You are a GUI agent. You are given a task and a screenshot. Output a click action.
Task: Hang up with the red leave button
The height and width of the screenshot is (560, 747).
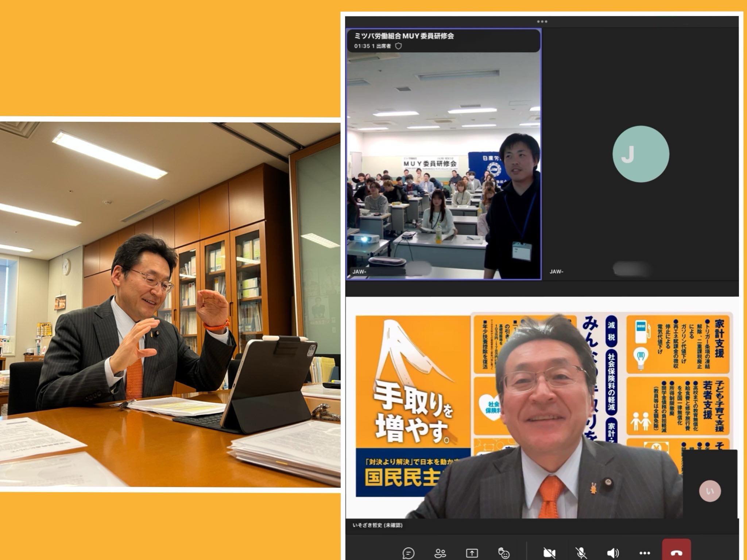pos(677,550)
